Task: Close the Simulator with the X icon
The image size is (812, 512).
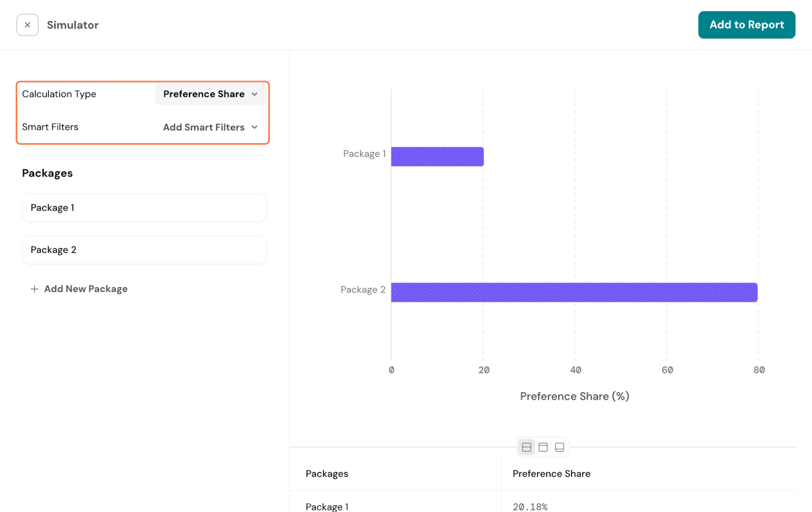Action: 27,25
